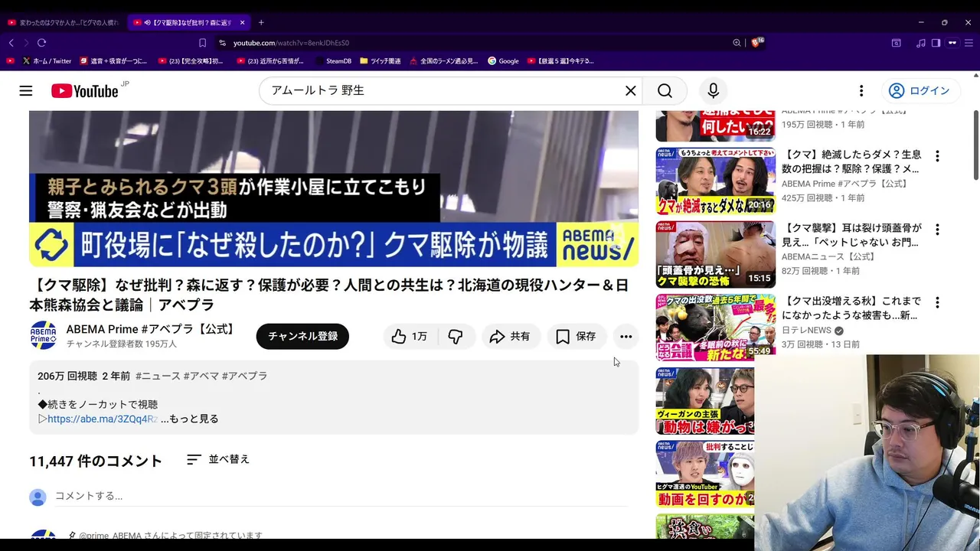Open the 16:22 video thumbnail at top
980x551 pixels.
click(x=715, y=126)
